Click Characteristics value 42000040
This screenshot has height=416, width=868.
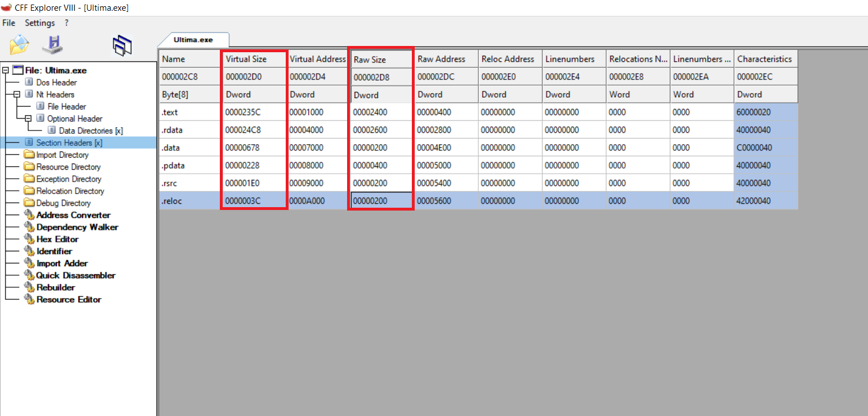point(766,200)
